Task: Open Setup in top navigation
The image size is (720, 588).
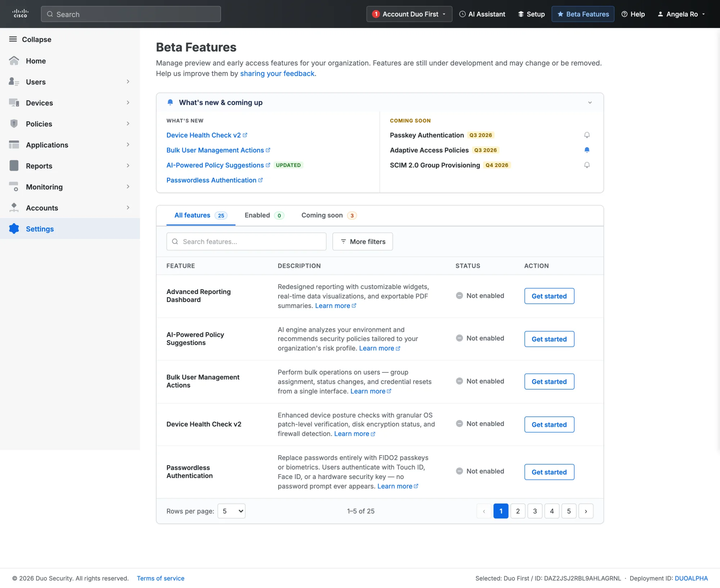Action: (x=531, y=14)
